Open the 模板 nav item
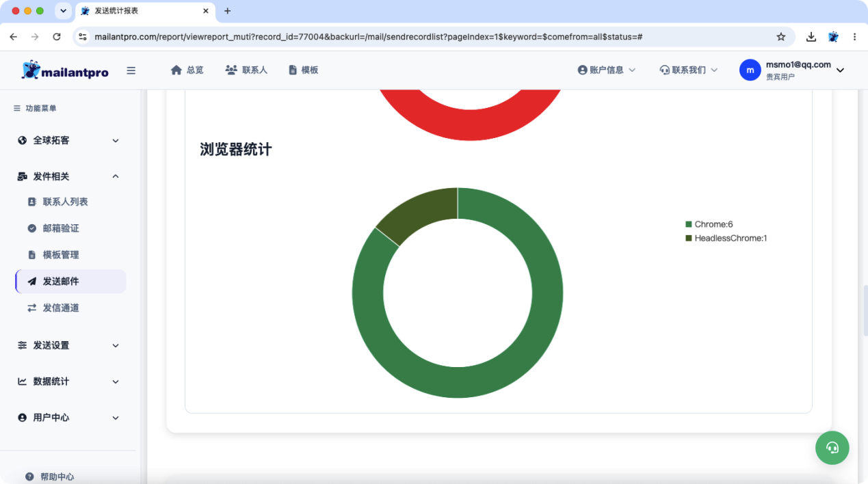Viewport: 868px width, 484px height. click(x=303, y=70)
